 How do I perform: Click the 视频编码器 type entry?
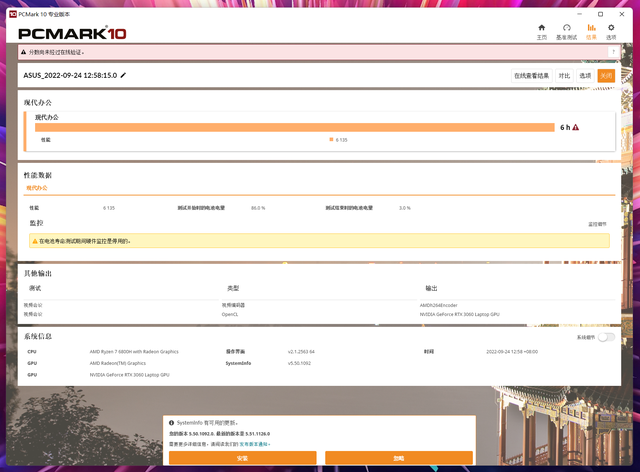[x=233, y=305]
